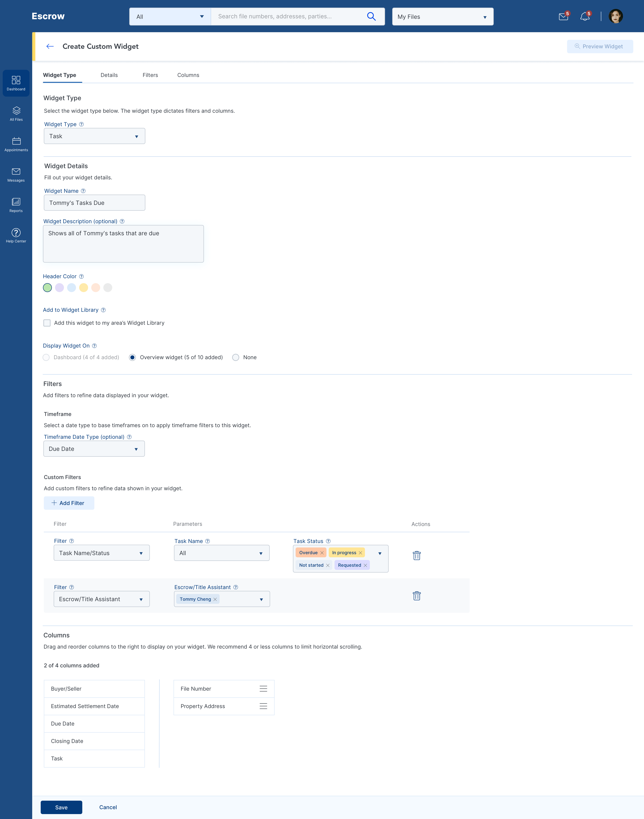The height and width of the screenshot is (819, 644).
Task: Remove the Overdue status tag
Action: coord(322,553)
